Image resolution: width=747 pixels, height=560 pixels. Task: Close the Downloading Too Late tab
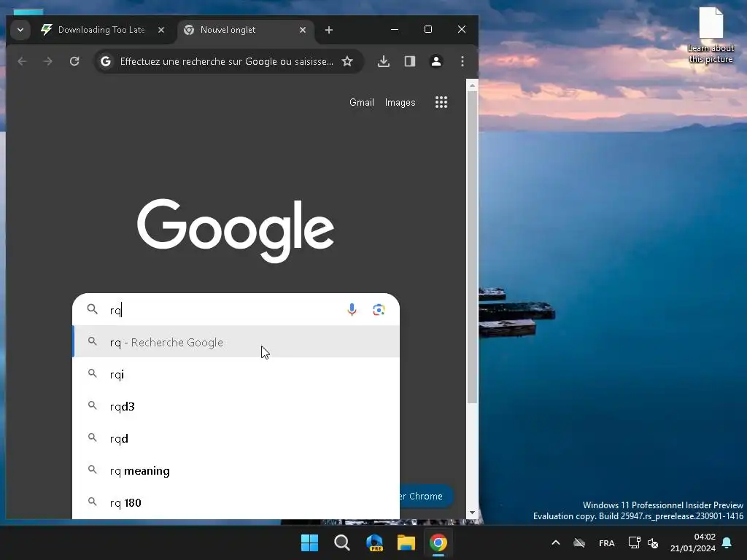(161, 30)
